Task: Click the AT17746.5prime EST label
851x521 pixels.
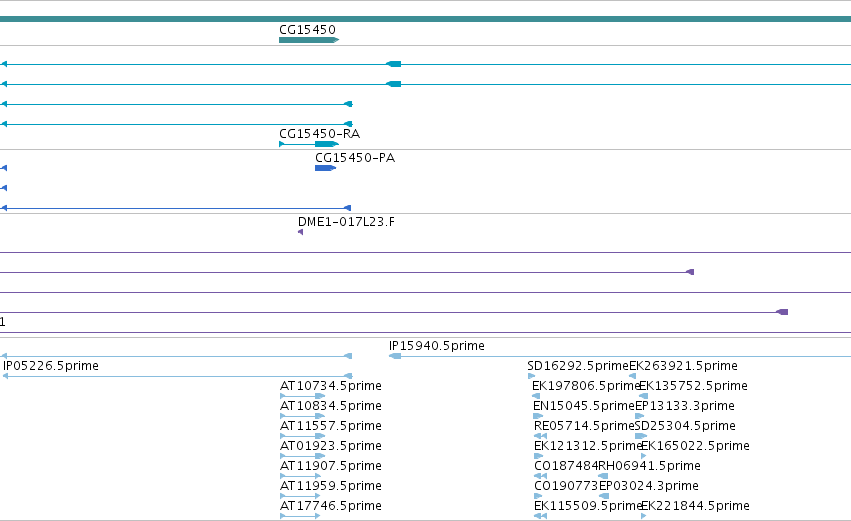Action: [x=331, y=506]
